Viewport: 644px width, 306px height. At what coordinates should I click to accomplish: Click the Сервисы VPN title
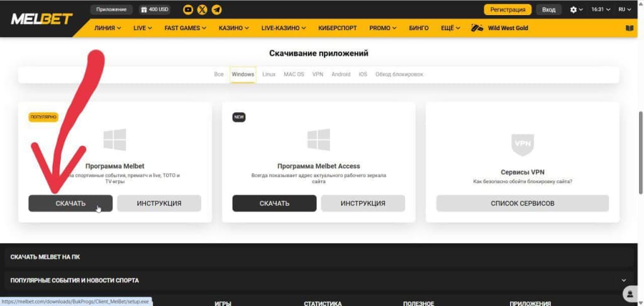(523, 173)
